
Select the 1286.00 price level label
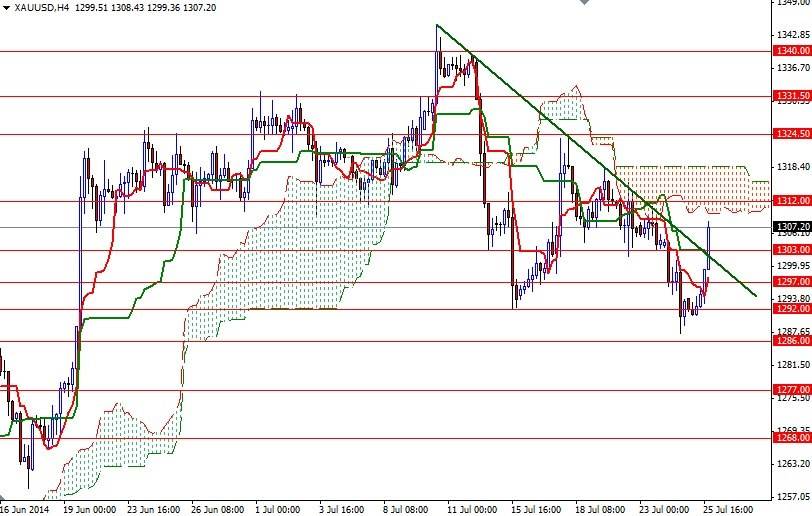click(x=792, y=340)
